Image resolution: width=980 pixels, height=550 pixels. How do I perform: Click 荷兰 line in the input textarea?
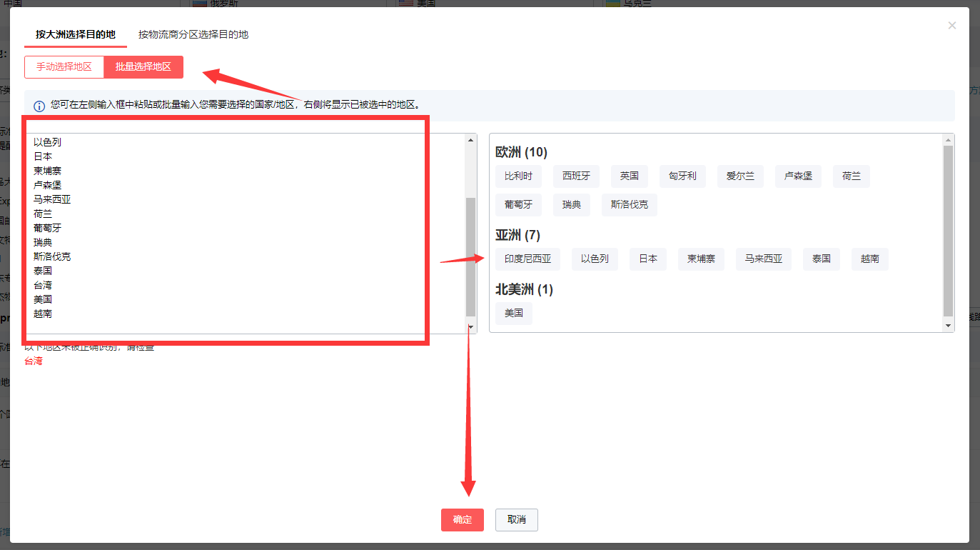[43, 214]
